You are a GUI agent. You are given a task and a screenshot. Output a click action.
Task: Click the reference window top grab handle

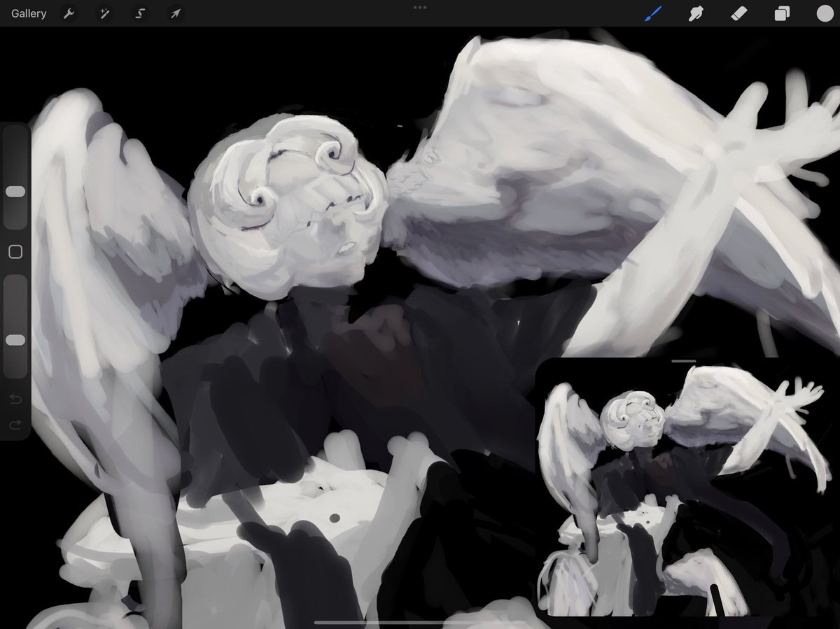[x=683, y=362]
